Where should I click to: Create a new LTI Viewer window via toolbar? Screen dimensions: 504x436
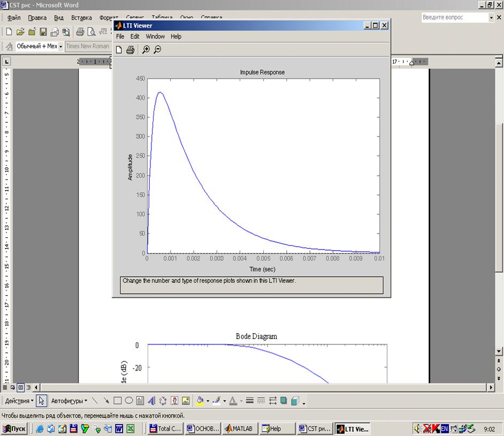[x=120, y=50]
